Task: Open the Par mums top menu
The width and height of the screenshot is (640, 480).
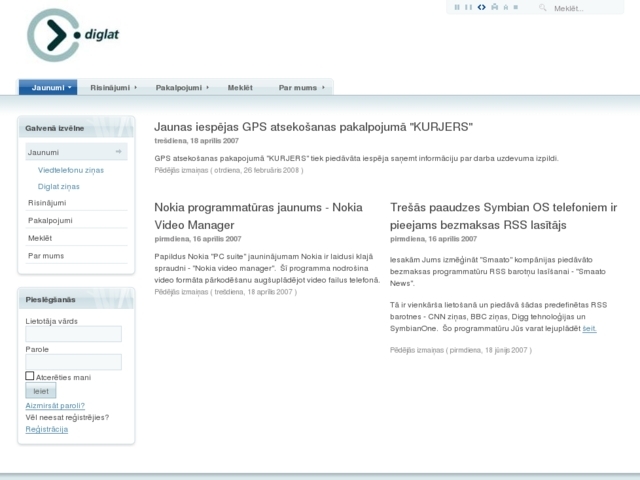Action: click(301, 88)
